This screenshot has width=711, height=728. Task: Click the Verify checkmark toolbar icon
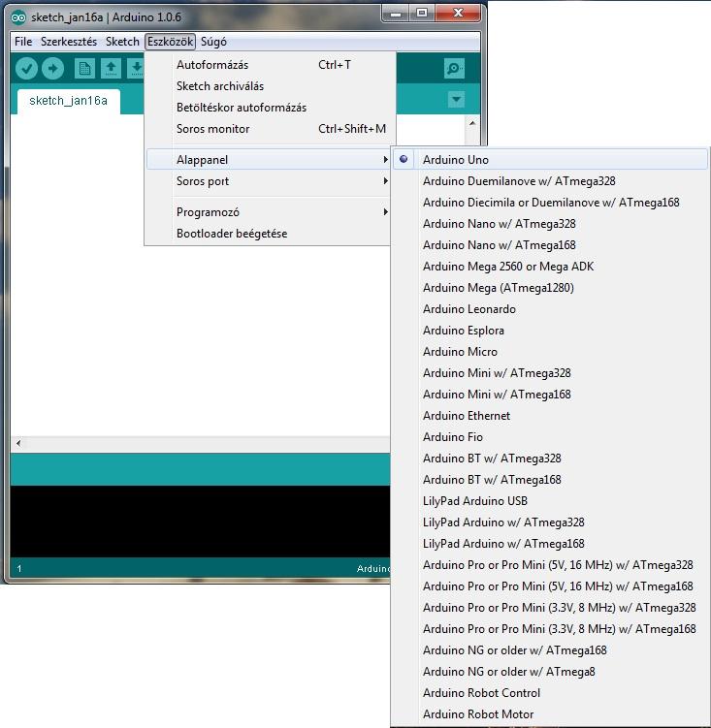tap(26, 68)
